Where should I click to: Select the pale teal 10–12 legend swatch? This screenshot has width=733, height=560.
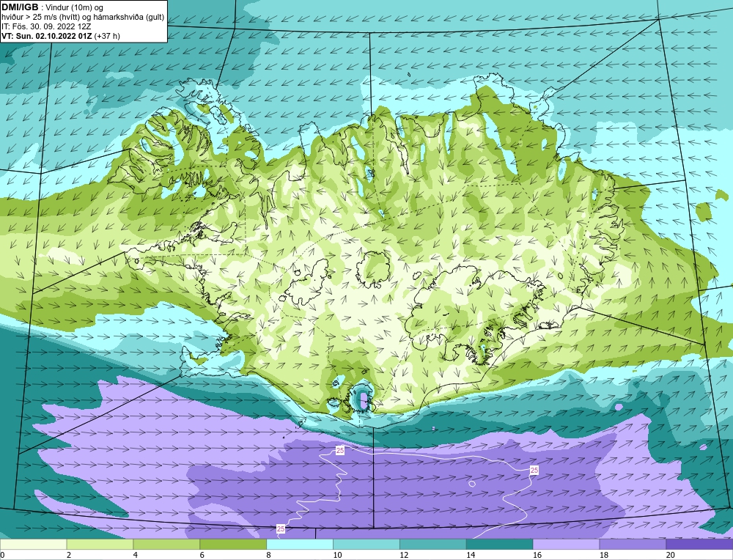click(366, 544)
